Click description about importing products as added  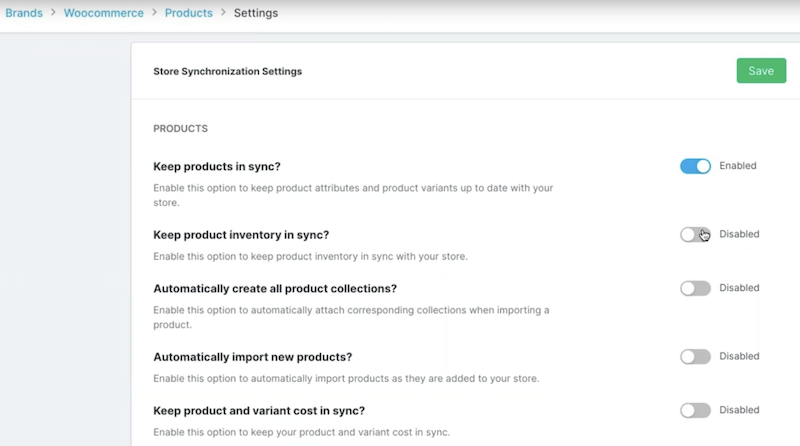[346, 378]
